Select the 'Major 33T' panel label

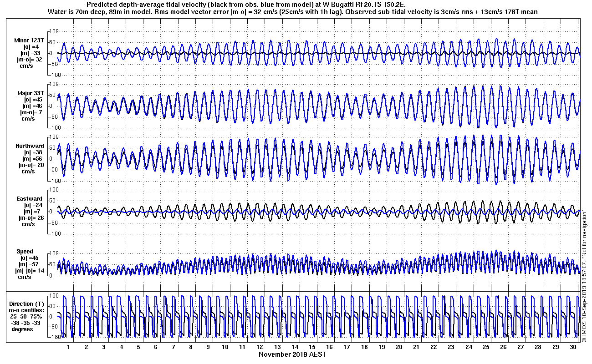point(31,93)
